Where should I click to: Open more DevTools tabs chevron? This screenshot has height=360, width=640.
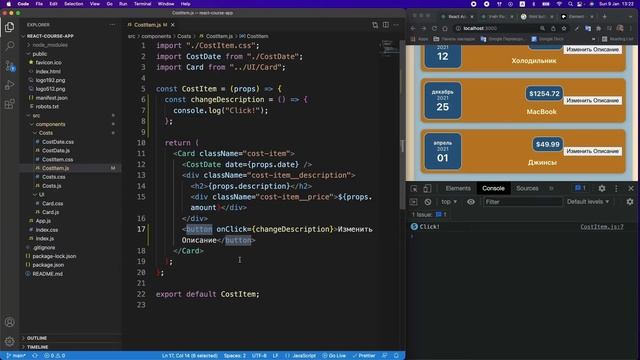pyautogui.click(x=551, y=189)
